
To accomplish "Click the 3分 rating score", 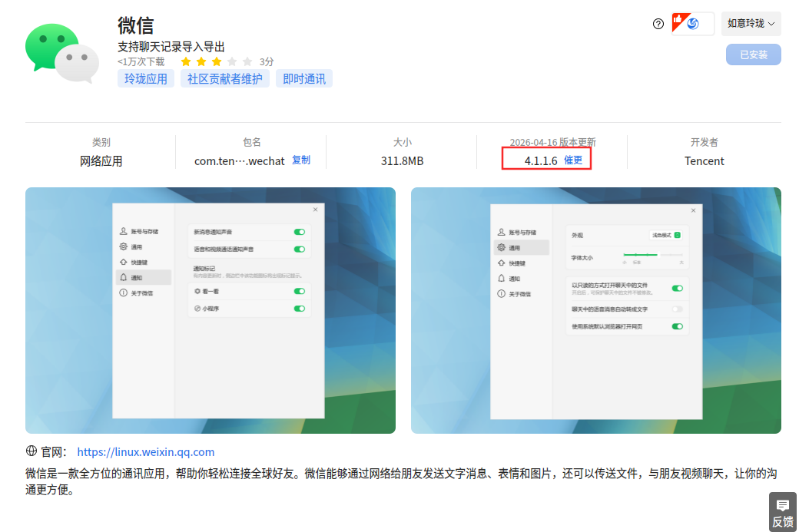I will pos(267,61).
